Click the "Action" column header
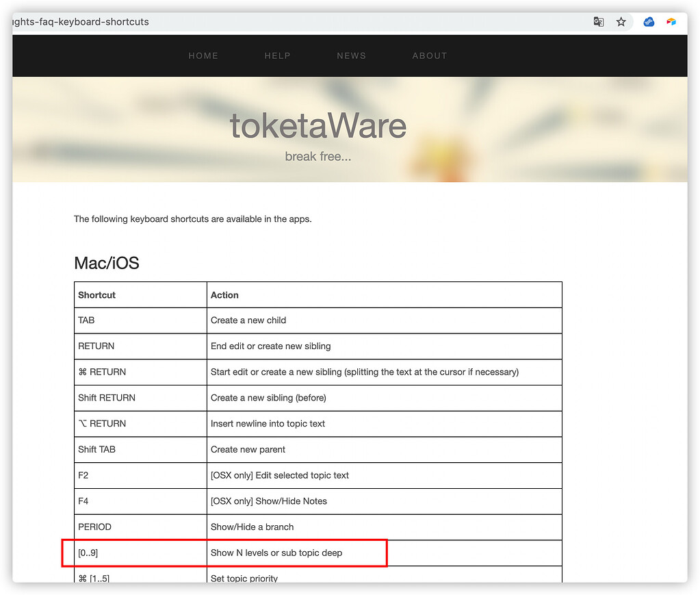 (x=224, y=295)
